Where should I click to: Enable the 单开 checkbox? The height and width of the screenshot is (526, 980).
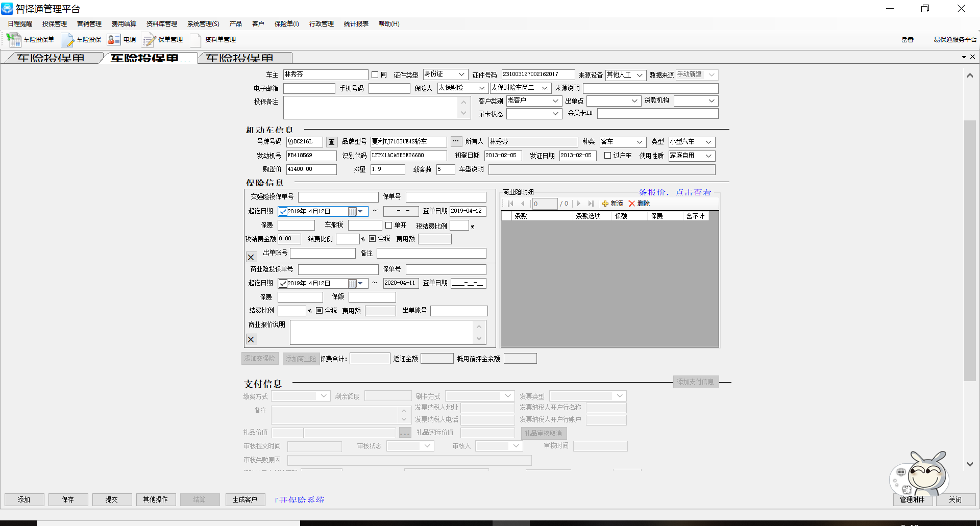pos(388,226)
